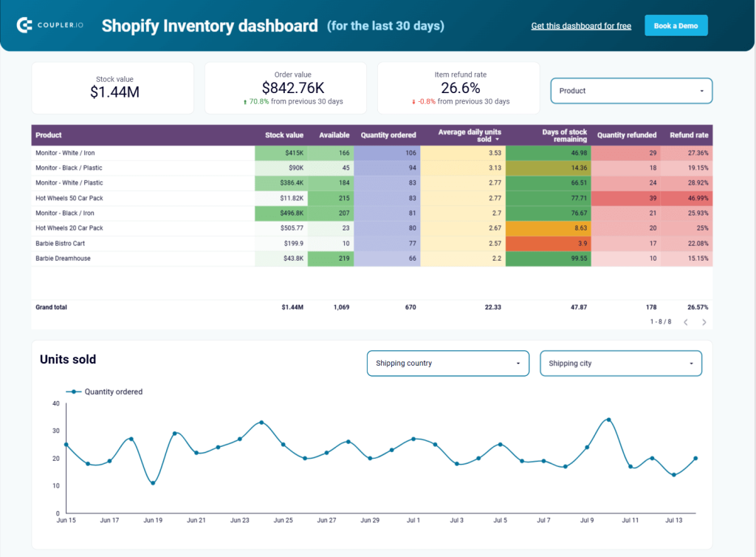
Task: Click Available value 219
Action: point(331,259)
